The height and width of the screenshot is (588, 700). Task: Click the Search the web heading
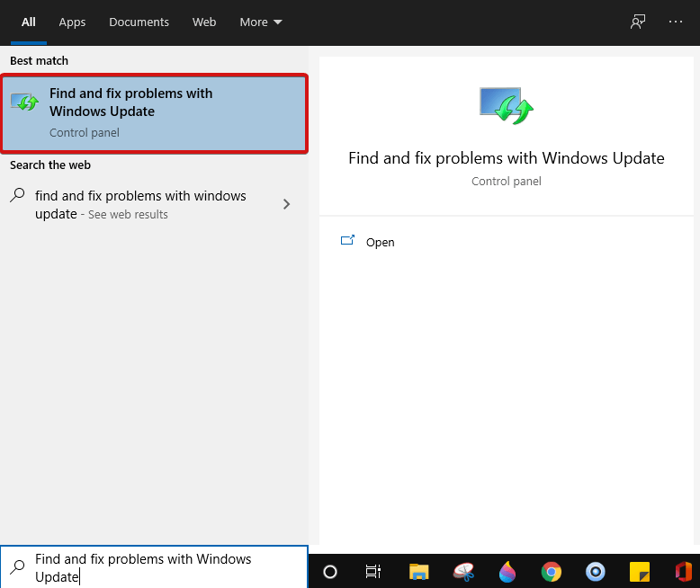[x=50, y=165]
